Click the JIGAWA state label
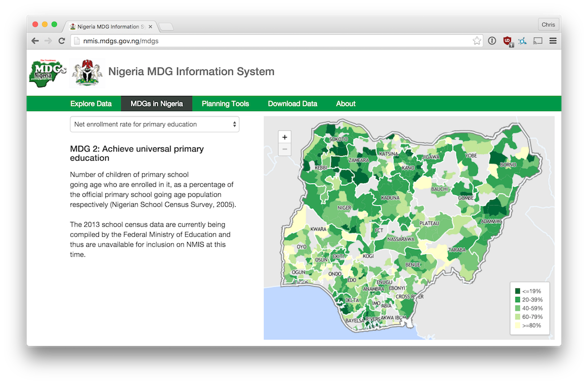 click(431, 157)
